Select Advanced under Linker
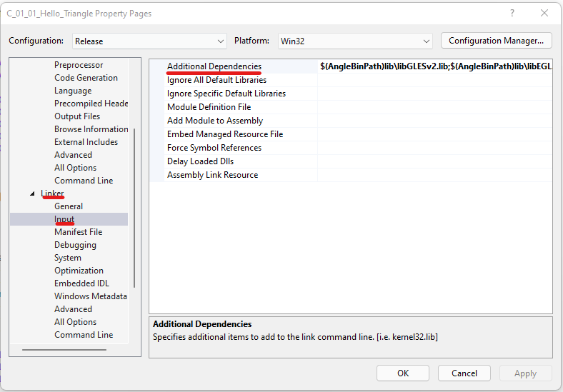563x392 pixels. coord(74,309)
